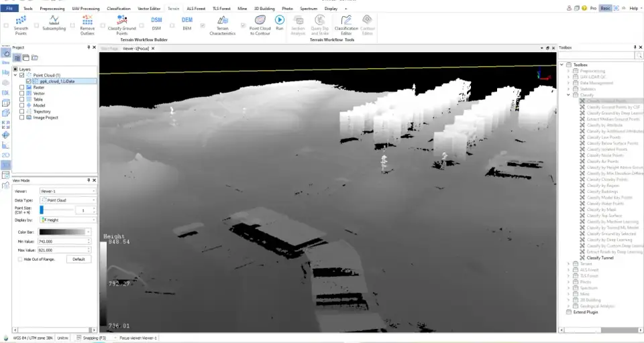Click the EDL display mode icon
This screenshot has height=343, width=644.
(6, 92)
